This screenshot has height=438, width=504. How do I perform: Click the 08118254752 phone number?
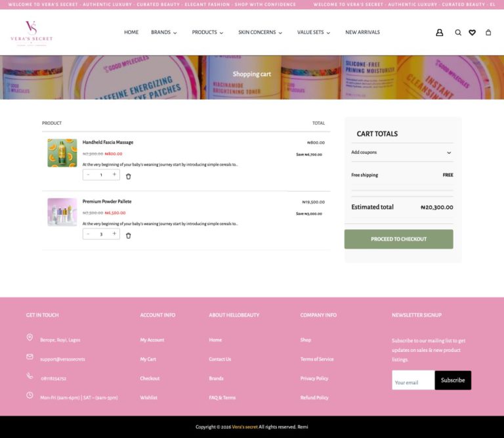[53, 378]
